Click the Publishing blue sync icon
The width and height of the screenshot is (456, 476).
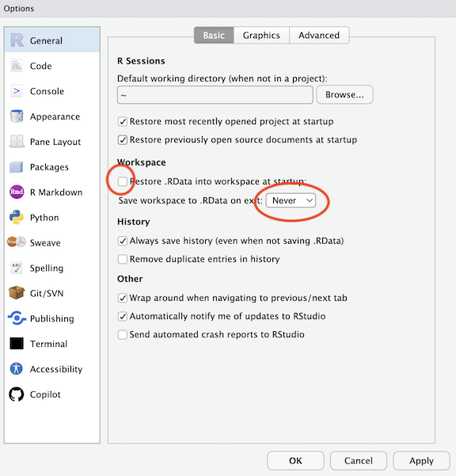(17, 318)
